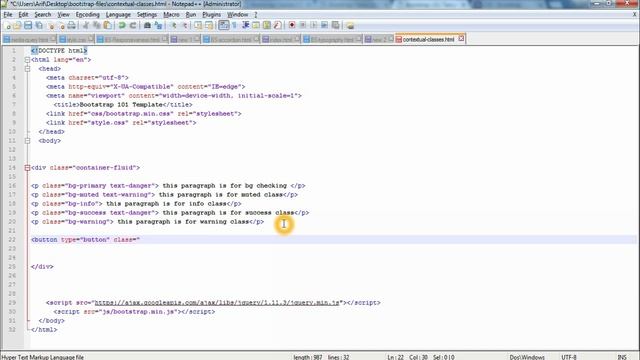Click the Zoom In toolbar icon
Screen dimensions: 640x360
[x=173, y=25]
